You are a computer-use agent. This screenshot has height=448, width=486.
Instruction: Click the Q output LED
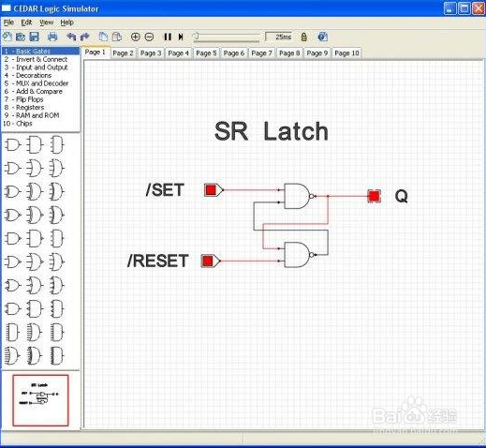click(374, 196)
